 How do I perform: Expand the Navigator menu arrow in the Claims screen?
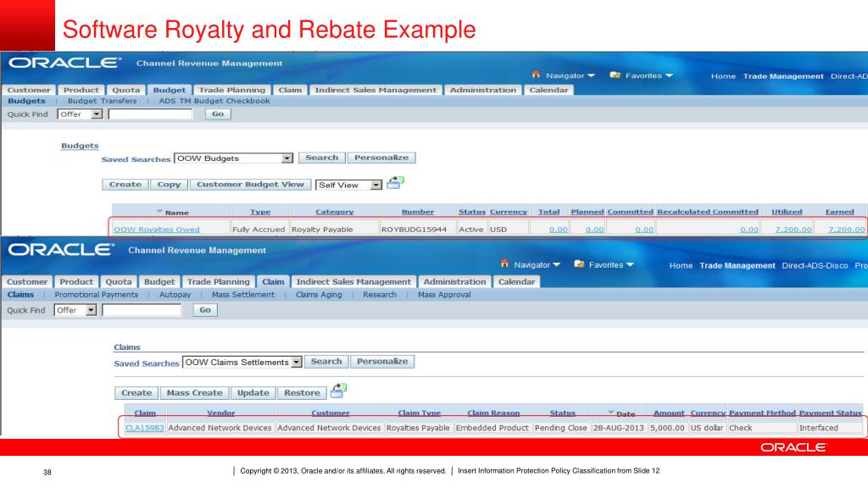click(556, 265)
